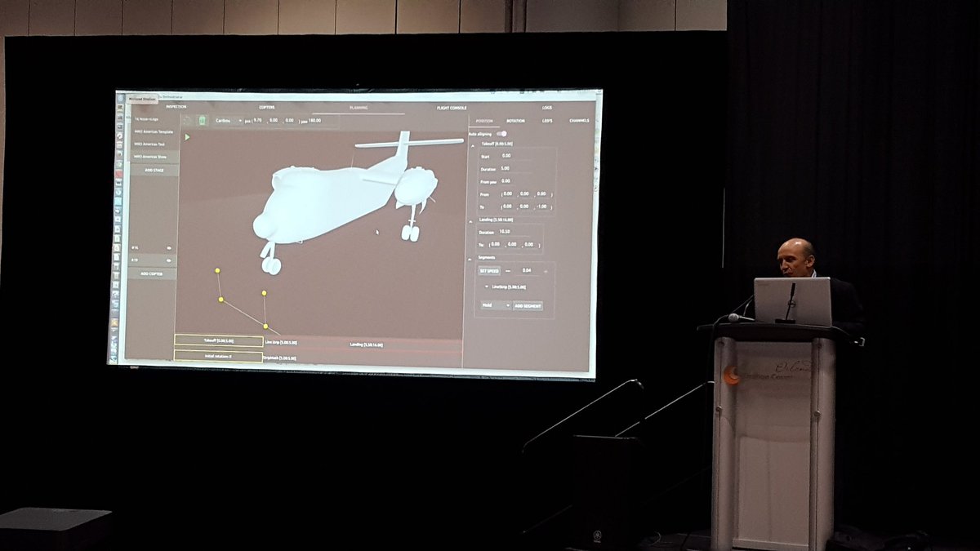Image resolution: width=980 pixels, height=551 pixels.
Task: Select the POSITION sub-tab
Action: 484,121
